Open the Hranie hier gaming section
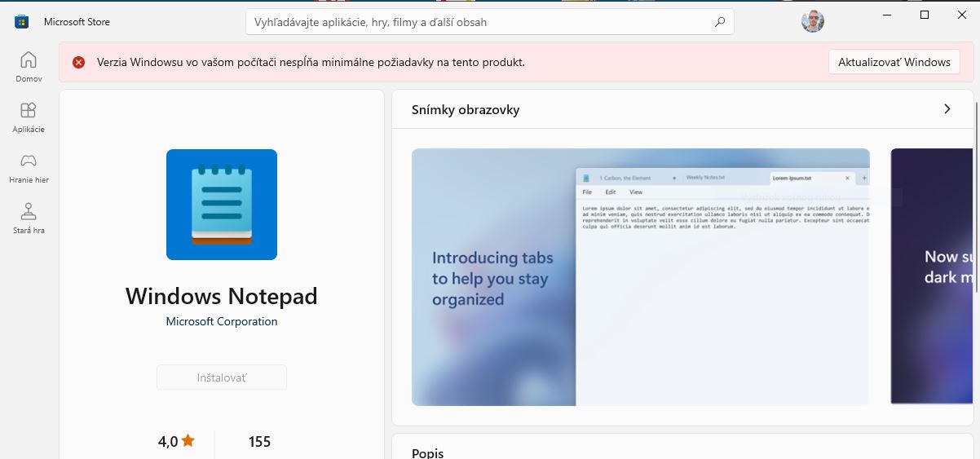The image size is (980, 459). pyautogui.click(x=29, y=167)
